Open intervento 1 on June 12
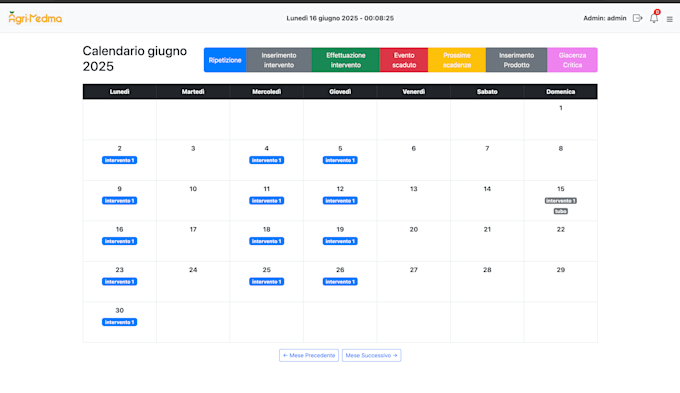The width and height of the screenshot is (680, 393). click(x=340, y=201)
